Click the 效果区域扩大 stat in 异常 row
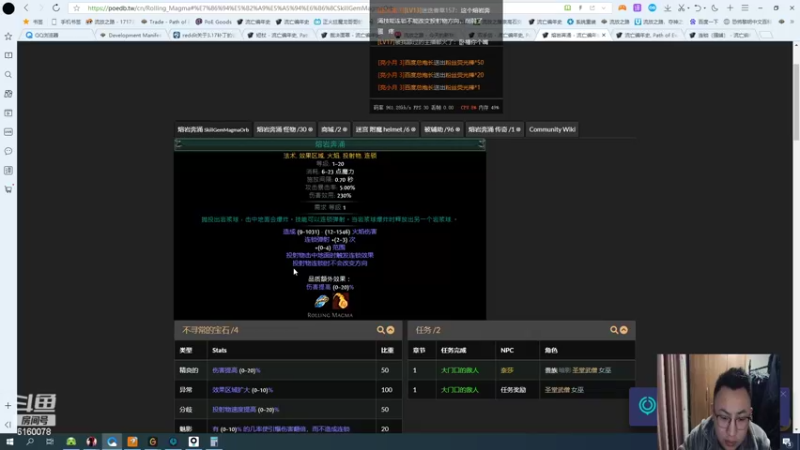800x450 pixels. coord(242,390)
